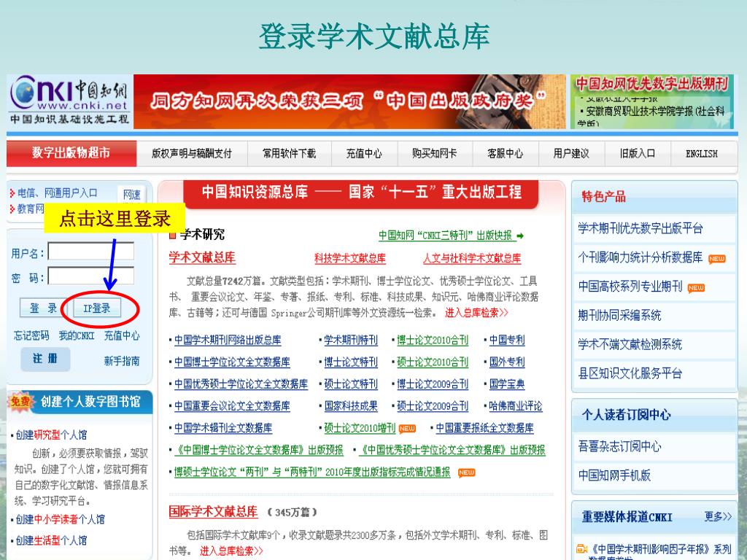Open 充值中心 link under login form

122,335
